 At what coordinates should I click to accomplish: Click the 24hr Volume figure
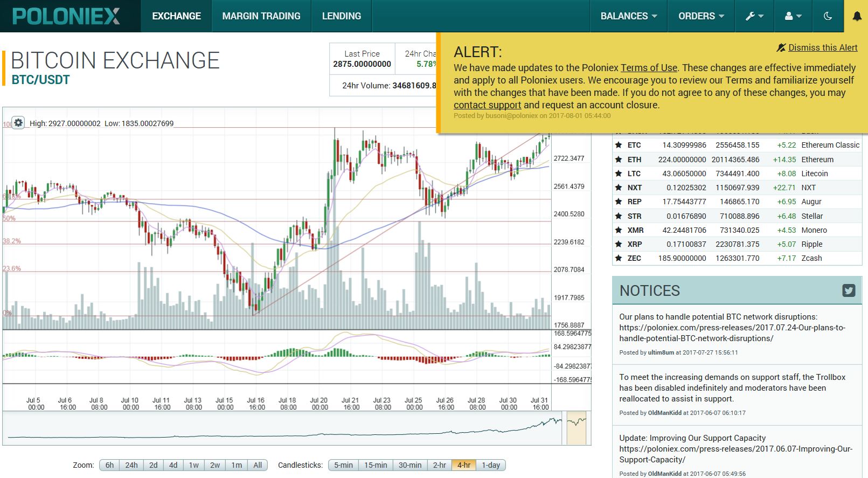pyautogui.click(x=414, y=86)
